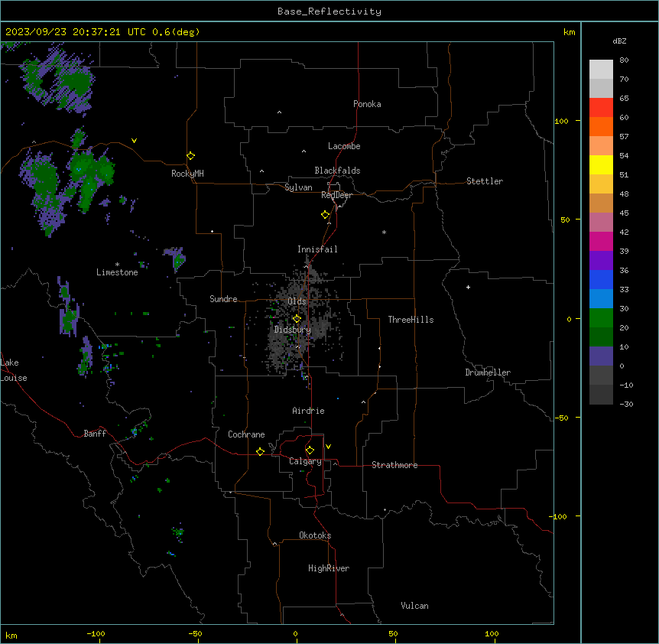Click the Ponoka city label
659x644 pixels.
coord(367,104)
